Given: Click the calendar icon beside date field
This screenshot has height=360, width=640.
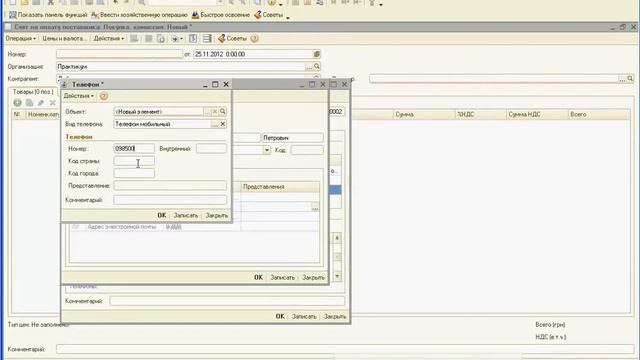Looking at the screenshot, I should tap(317, 54).
